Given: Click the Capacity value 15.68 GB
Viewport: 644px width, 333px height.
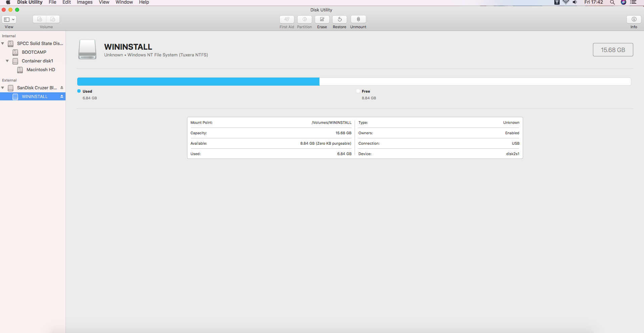Looking at the screenshot, I should click(343, 133).
